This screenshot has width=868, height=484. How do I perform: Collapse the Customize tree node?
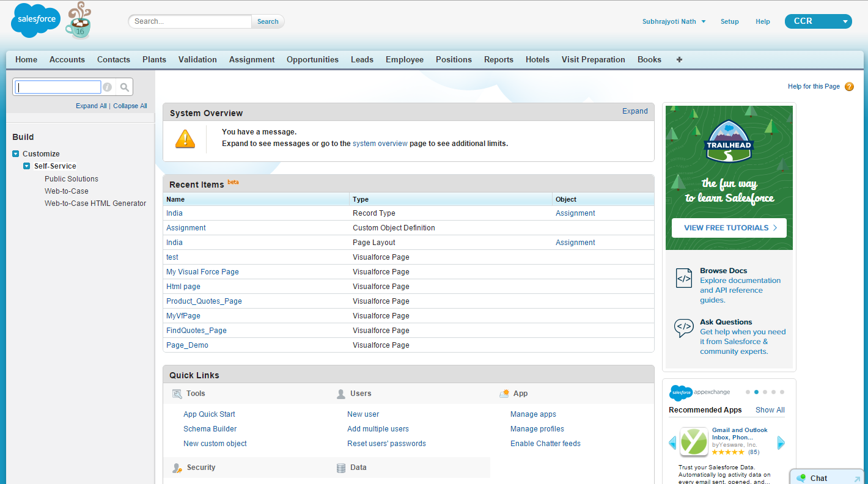pyautogui.click(x=16, y=154)
